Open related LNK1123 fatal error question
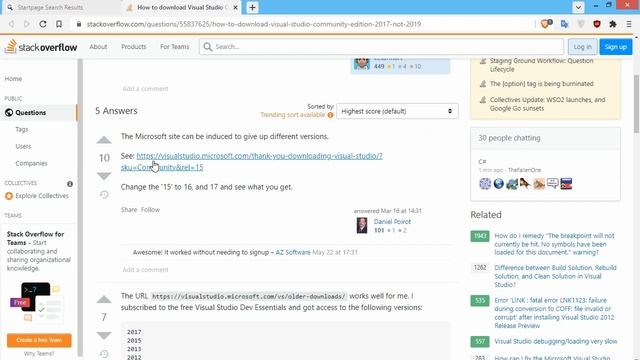The image size is (640, 360). (554, 313)
